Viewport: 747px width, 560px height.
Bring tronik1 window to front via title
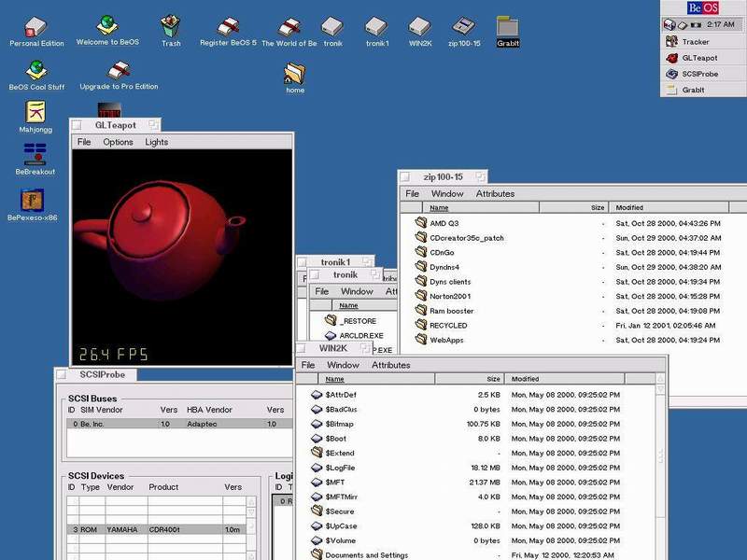[x=335, y=262]
